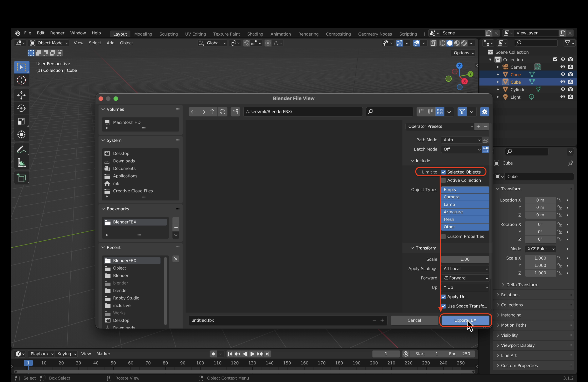Screen dimensions: 588x382
Task: Open the Object Mode dropdown
Action: [49, 43]
